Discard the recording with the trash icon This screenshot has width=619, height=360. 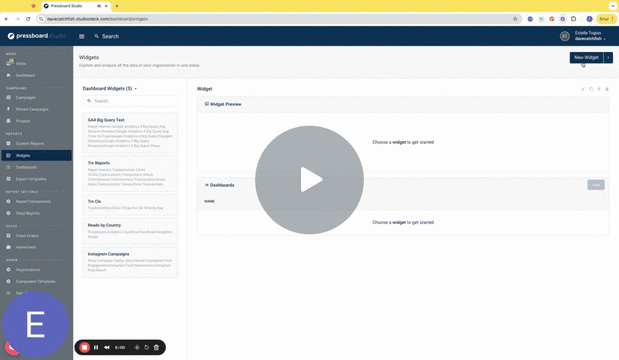click(x=156, y=347)
